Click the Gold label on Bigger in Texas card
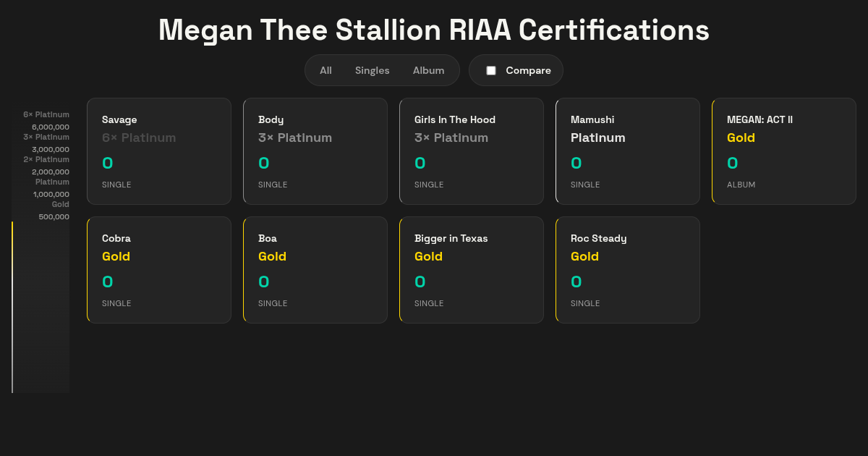Screen dimensions: 868x456 click(x=428, y=256)
